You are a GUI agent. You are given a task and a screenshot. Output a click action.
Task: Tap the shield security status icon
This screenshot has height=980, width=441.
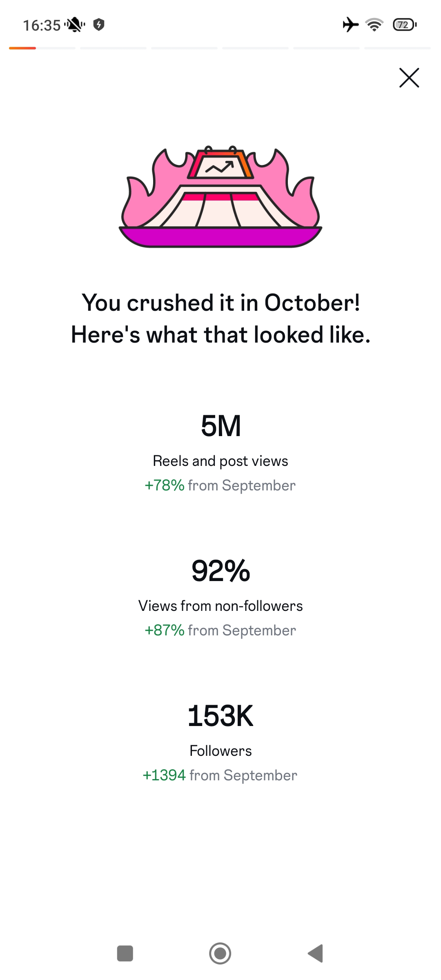pyautogui.click(x=98, y=25)
